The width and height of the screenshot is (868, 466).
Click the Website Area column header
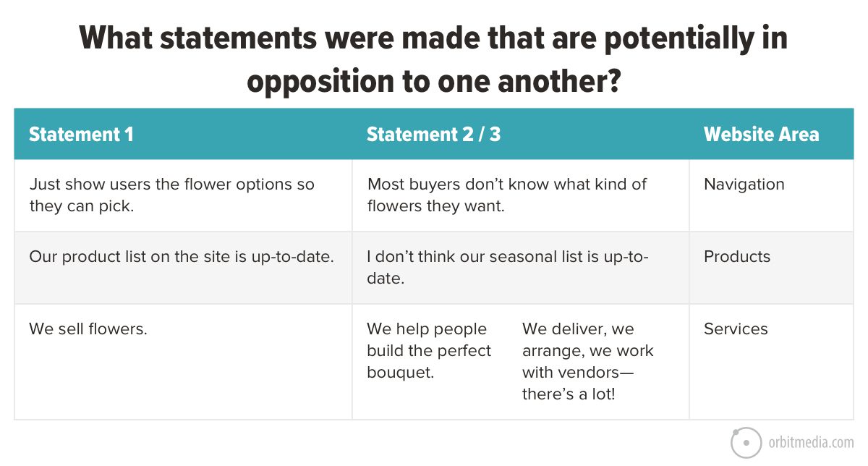coord(762,134)
